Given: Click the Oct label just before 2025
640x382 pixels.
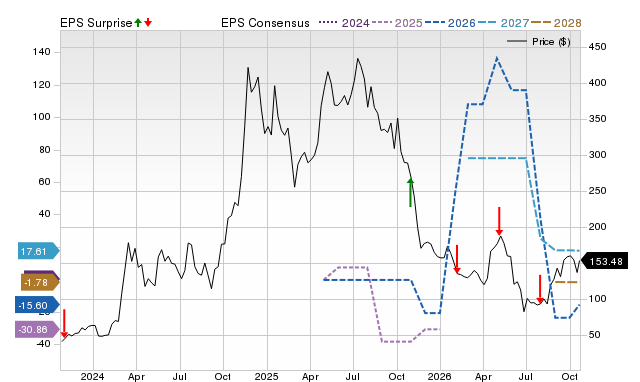Looking at the screenshot, I should (223, 376).
